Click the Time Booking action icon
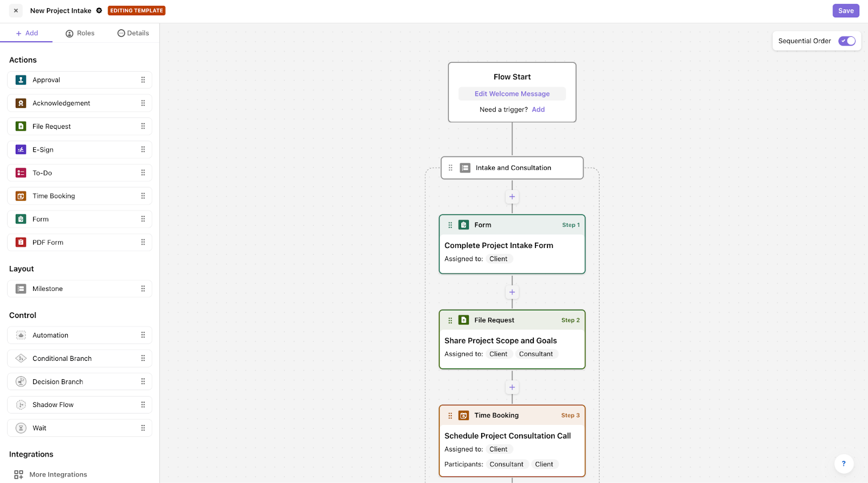 pyautogui.click(x=20, y=195)
